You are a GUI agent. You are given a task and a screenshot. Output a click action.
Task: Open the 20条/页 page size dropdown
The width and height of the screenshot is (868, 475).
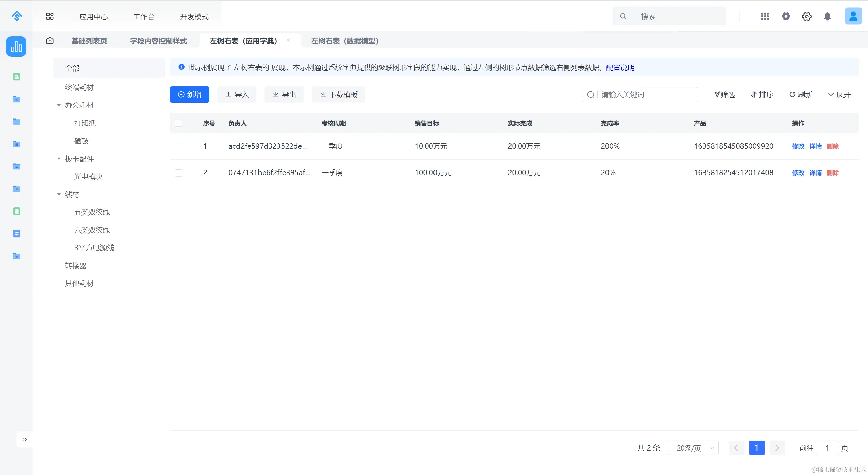coord(693,448)
